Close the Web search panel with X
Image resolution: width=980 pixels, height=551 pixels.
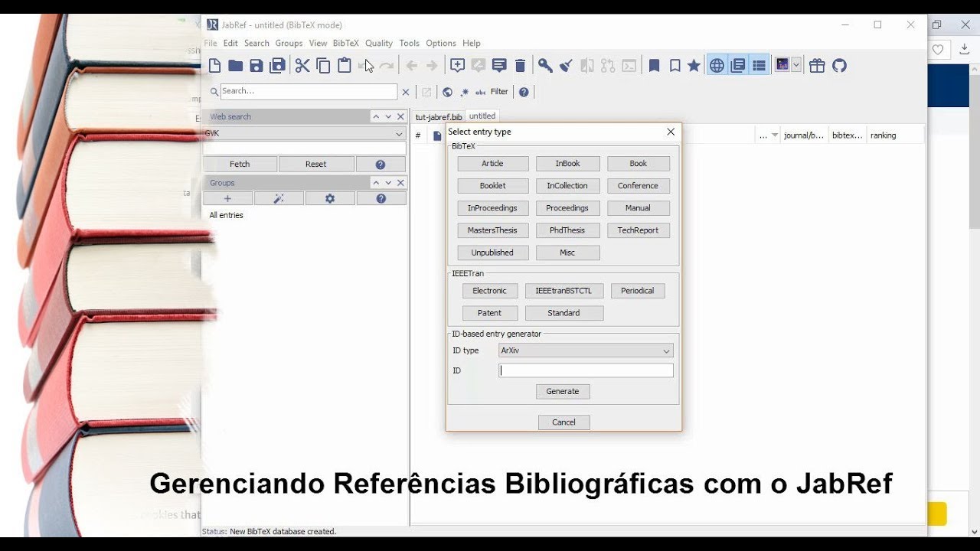pos(400,117)
